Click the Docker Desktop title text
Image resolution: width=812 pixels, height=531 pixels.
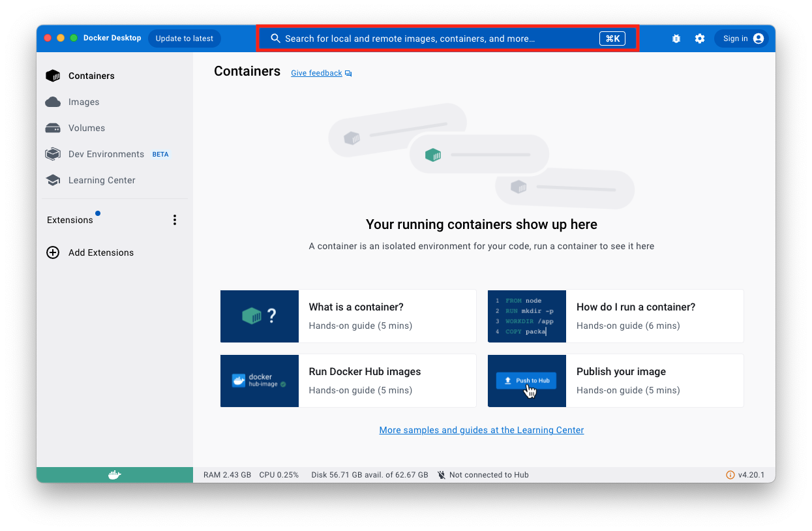tap(112, 38)
